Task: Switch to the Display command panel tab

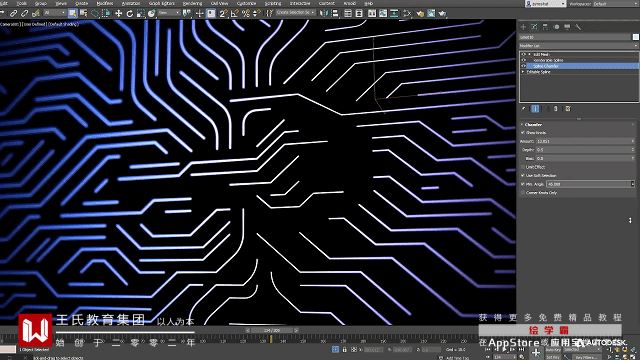Action: [567, 27]
